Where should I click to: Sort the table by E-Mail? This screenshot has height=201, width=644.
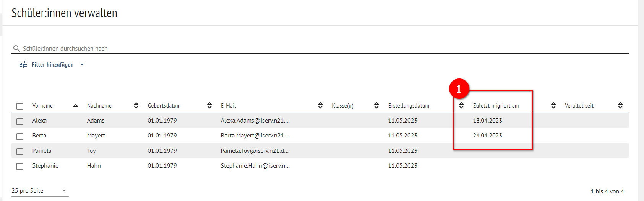(x=320, y=106)
